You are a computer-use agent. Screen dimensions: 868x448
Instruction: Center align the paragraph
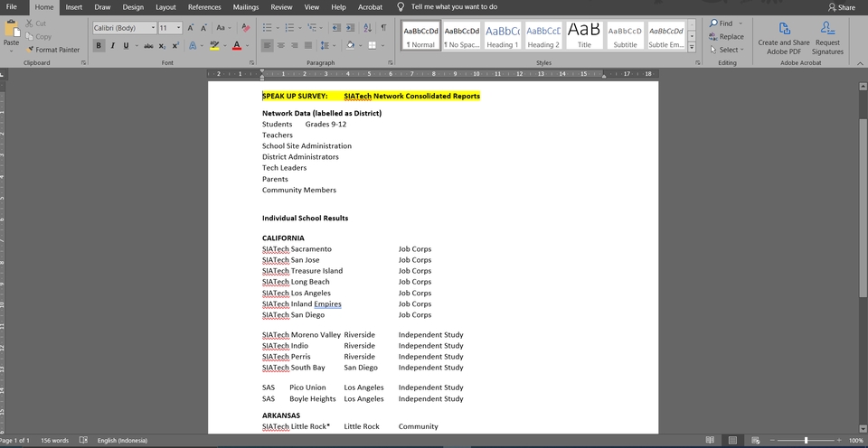(280, 45)
